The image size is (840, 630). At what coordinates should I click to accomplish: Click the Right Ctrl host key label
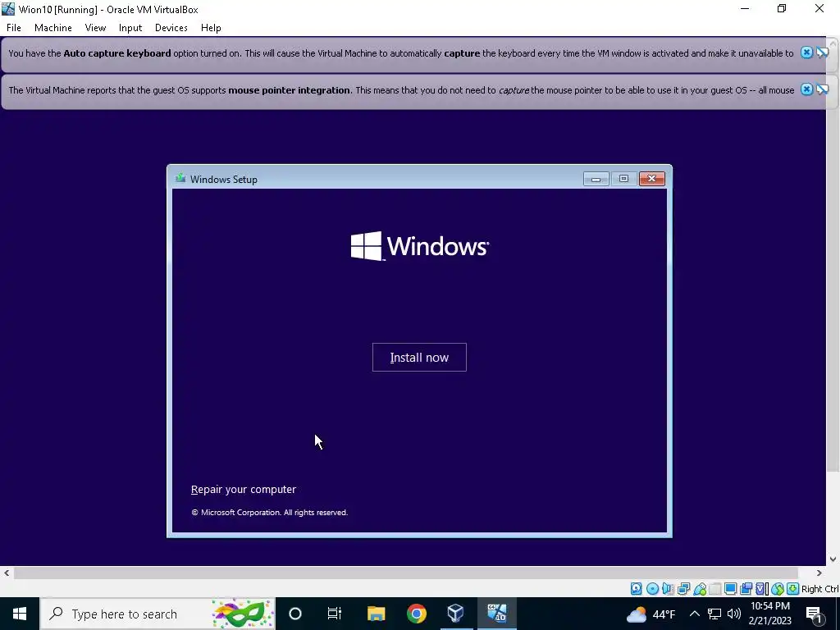[x=819, y=589]
